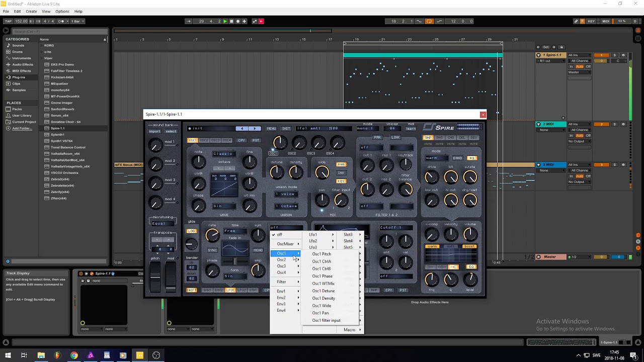Fold the 1 Spire-1.1 track
Screen dimensions: 644x362
coord(538,55)
